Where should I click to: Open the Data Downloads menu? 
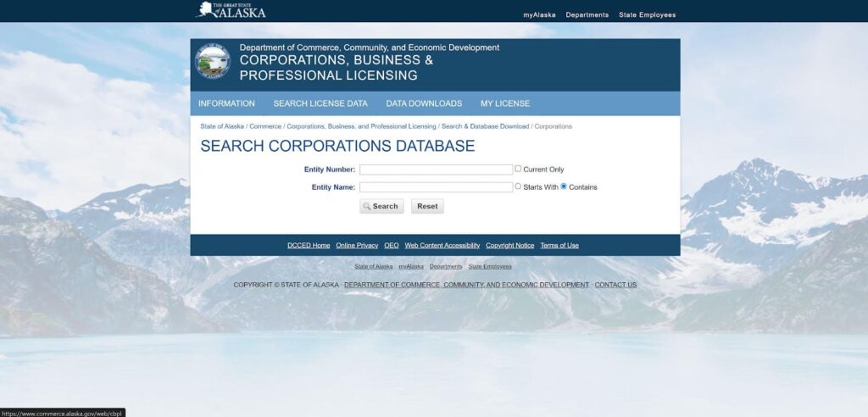(x=424, y=103)
